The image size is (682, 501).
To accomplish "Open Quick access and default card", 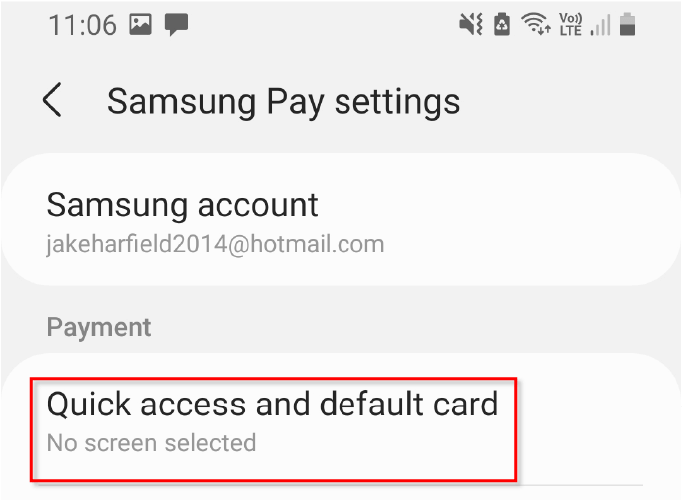I will coord(274,430).
